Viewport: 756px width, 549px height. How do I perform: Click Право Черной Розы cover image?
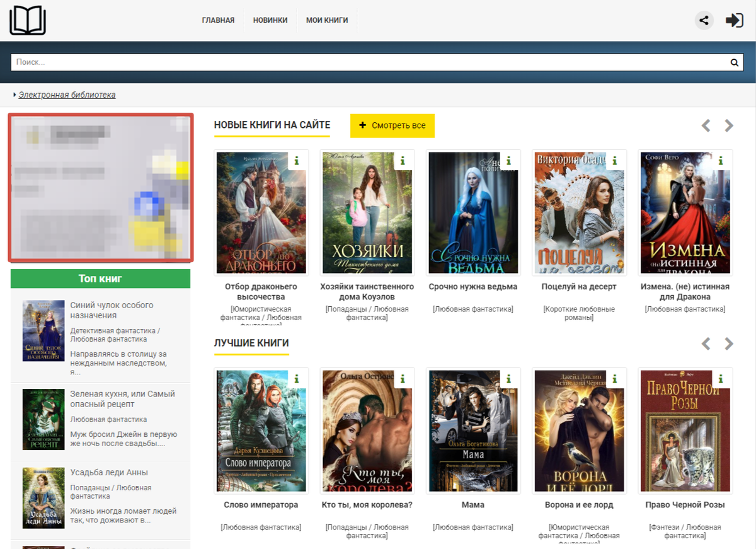coord(685,431)
